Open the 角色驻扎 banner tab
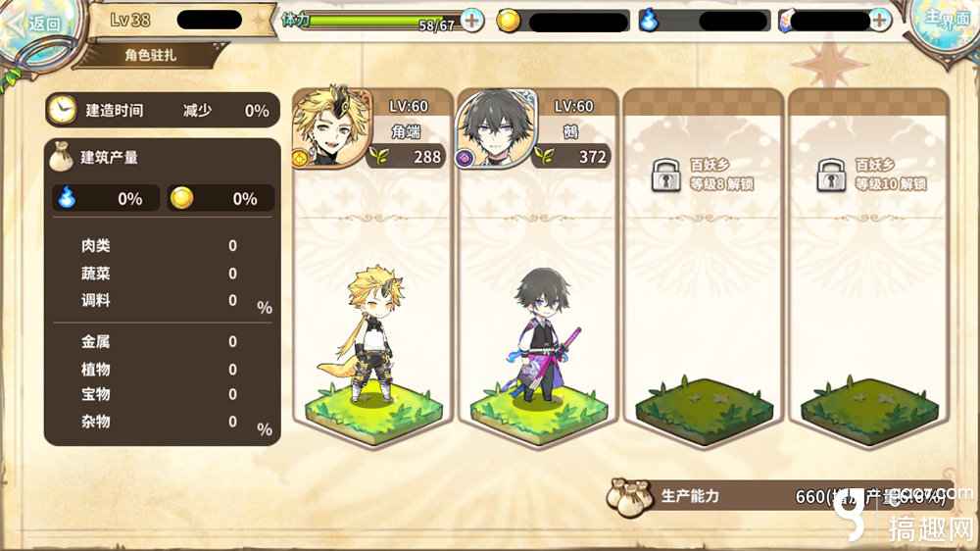Screen dimensions: 980x551 pos(150,55)
